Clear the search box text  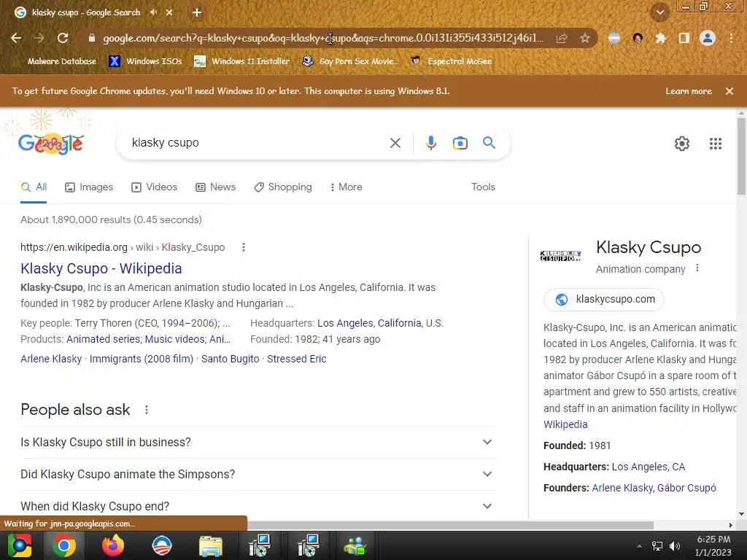[395, 143]
